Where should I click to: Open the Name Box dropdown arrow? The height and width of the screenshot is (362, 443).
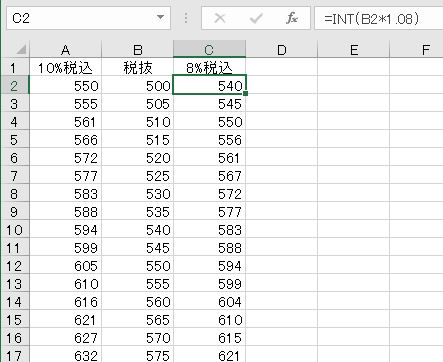pos(160,17)
